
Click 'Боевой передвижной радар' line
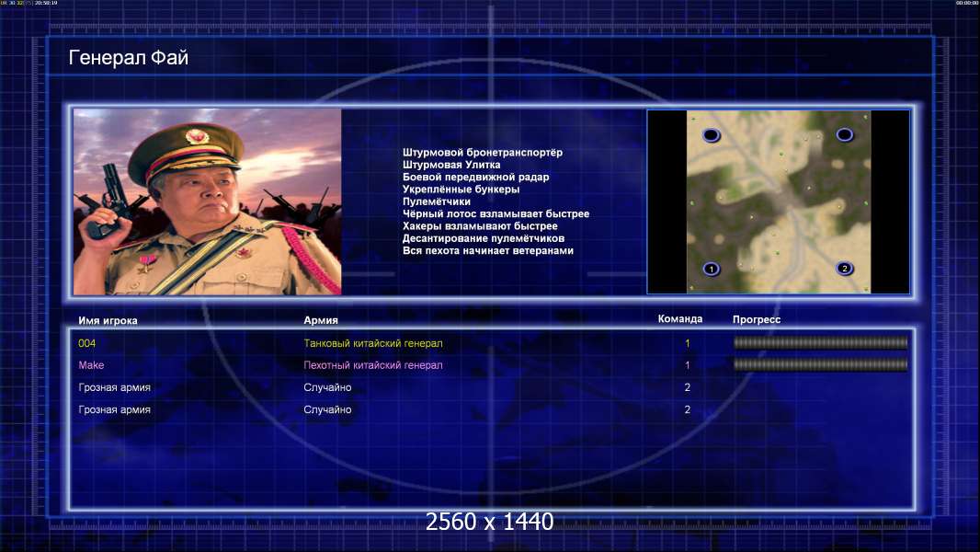475,177
